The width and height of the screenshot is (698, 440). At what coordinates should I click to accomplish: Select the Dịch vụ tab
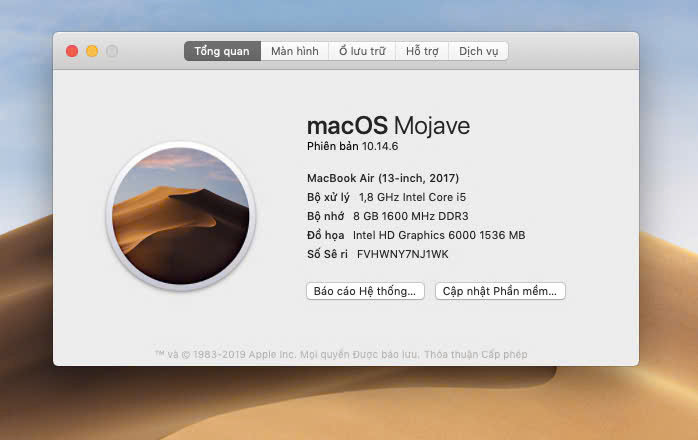point(479,51)
